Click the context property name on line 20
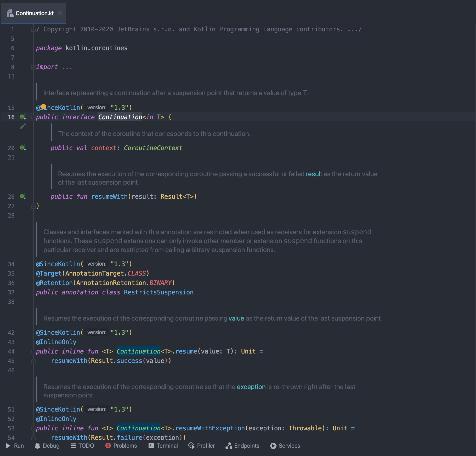Screen dimensions: 476x456 (104, 148)
